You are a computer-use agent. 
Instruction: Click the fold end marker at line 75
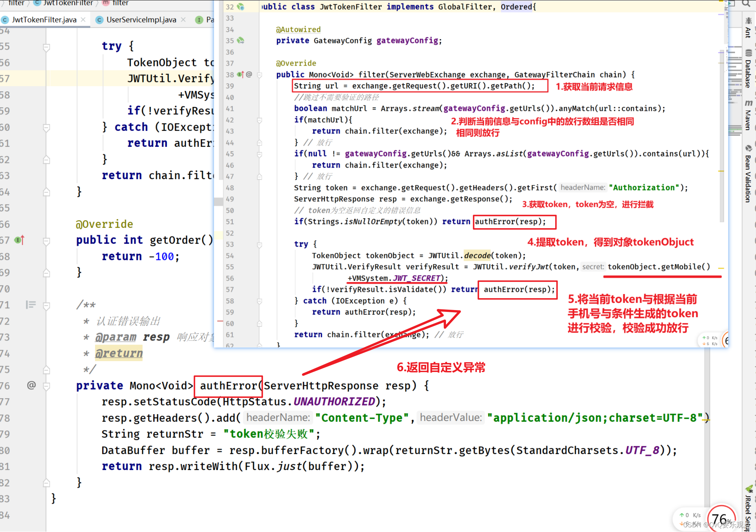click(46, 370)
